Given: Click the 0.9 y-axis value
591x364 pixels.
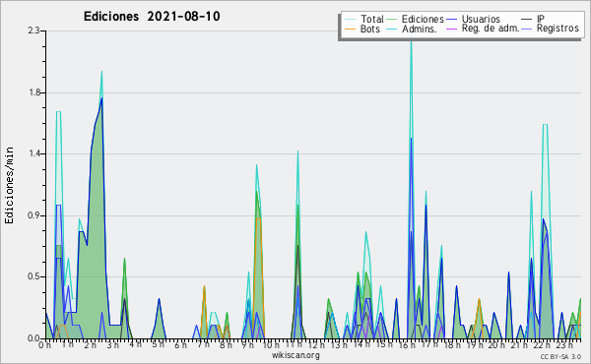Looking at the screenshot, I should click(x=33, y=215).
